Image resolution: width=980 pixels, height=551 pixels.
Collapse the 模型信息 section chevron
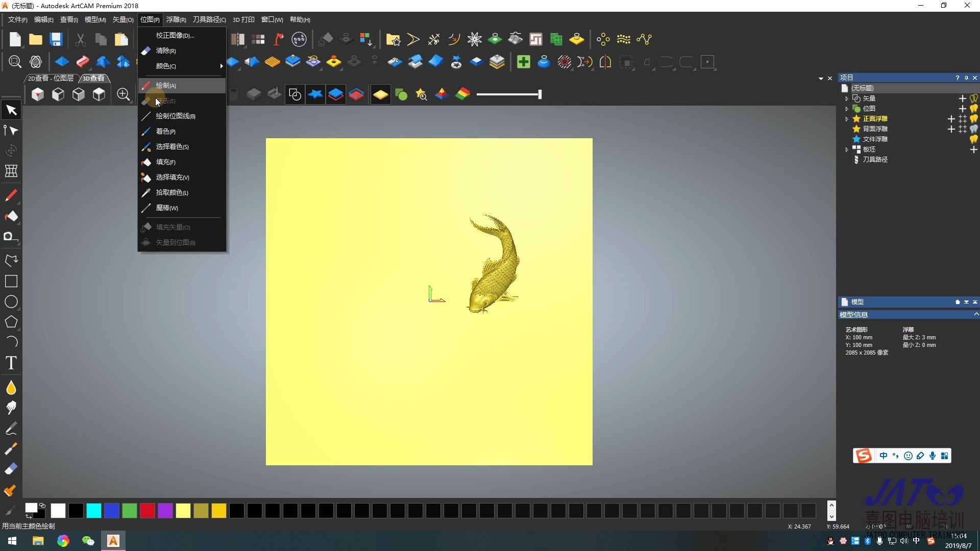[x=976, y=314]
